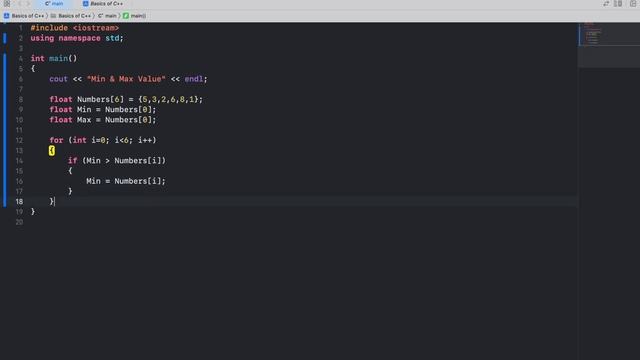Click 'i++' in the for loop
The image size is (640, 360).
[145, 140]
